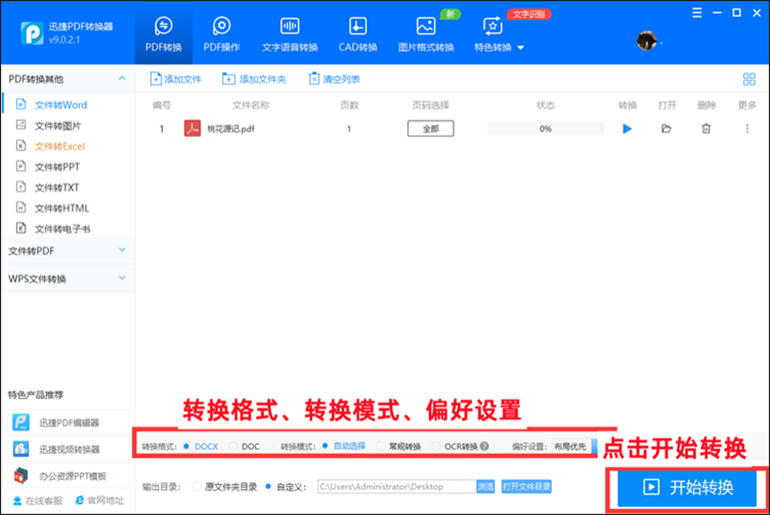770x515 pixels.
Task: Switch to the grid view icon
Action: point(749,79)
